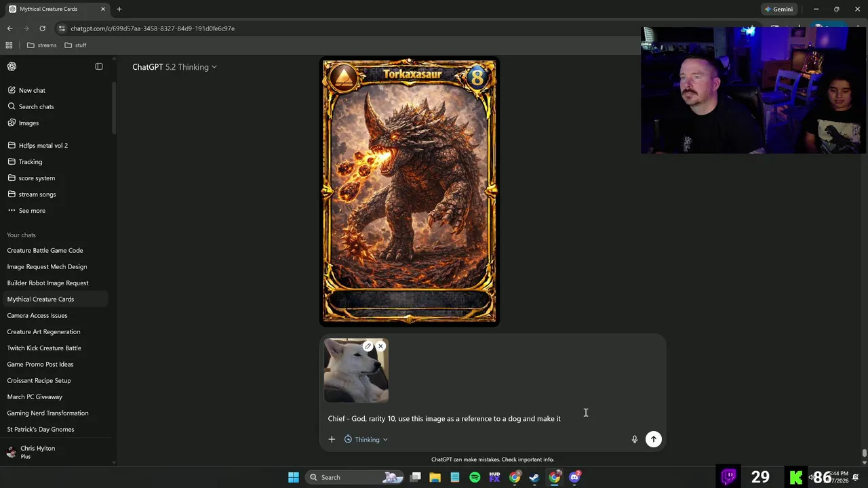Open Twitch Kick Creature Battle chat
Screen dimensions: 868x488
pos(44,348)
